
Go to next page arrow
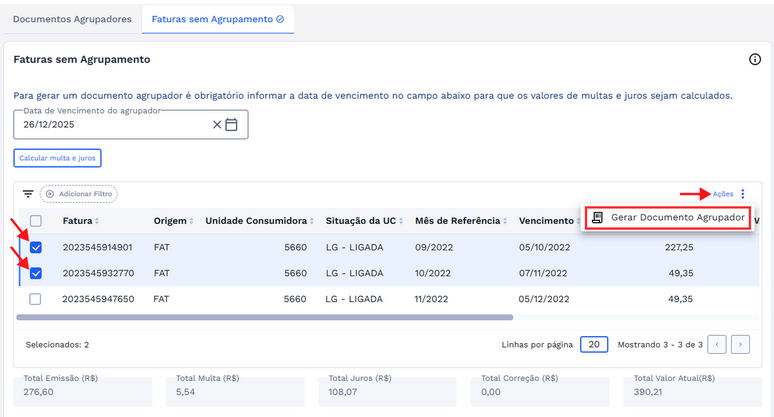tap(740, 344)
